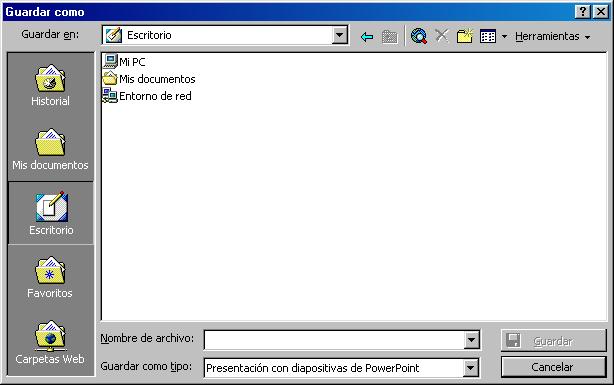Go back with the blue arrow icon
Image resolution: width=614 pixels, height=385 pixels.
367,37
